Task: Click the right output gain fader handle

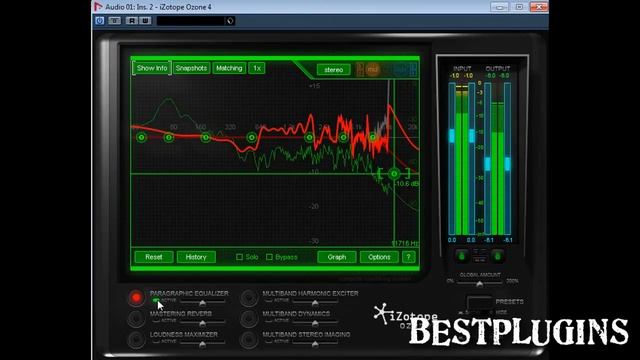Action: coord(507,164)
